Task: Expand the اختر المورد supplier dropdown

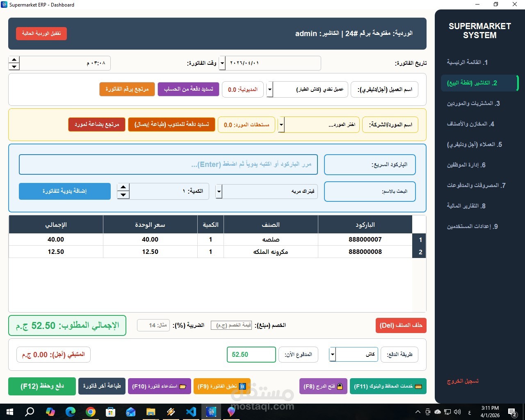Action: [x=281, y=125]
